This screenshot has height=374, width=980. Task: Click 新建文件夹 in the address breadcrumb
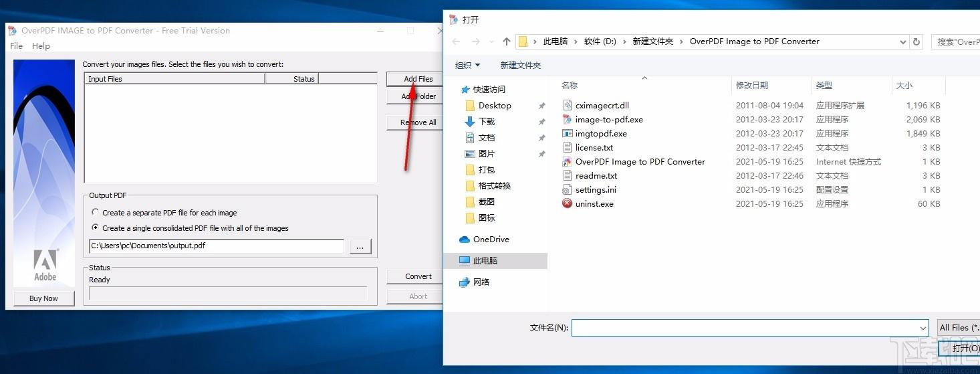pyautogui.click(x=652, y=41)
